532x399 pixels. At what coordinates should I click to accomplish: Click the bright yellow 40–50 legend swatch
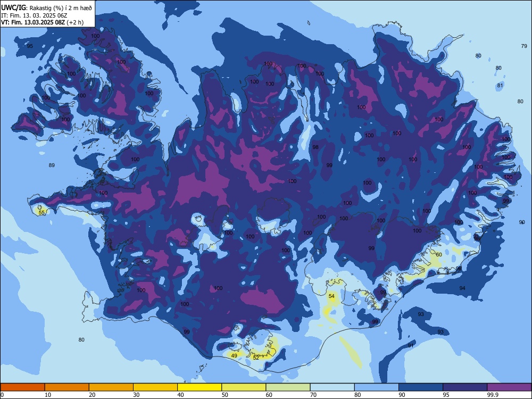point(199,387)
